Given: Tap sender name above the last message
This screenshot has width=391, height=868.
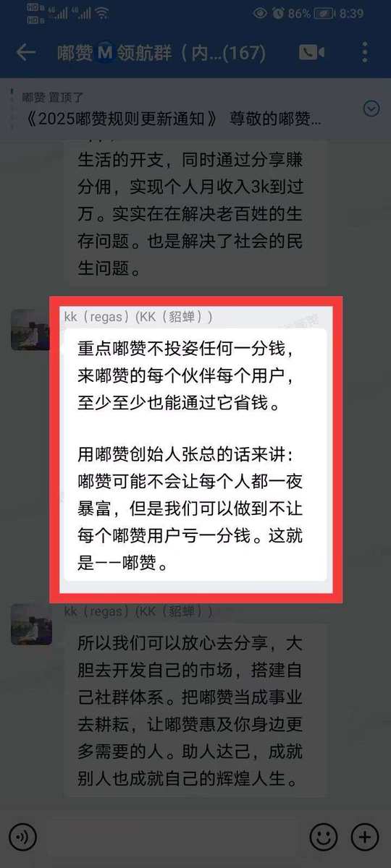Looking at the screenshot, I should click(x=138, y=612).
